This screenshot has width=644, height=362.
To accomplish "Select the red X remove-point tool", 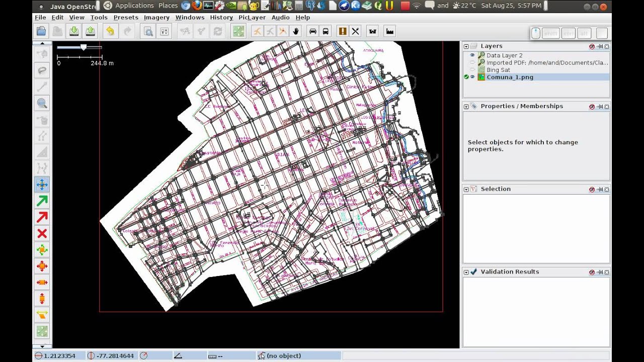I will (42, 234).
